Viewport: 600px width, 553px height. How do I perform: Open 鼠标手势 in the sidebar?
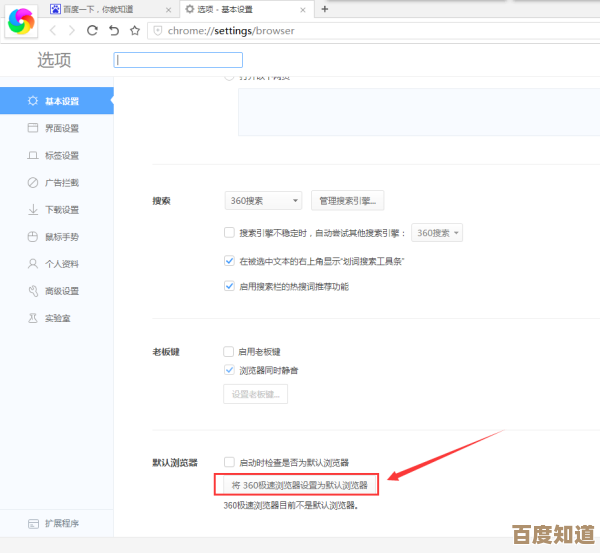[x=57, y=237]
